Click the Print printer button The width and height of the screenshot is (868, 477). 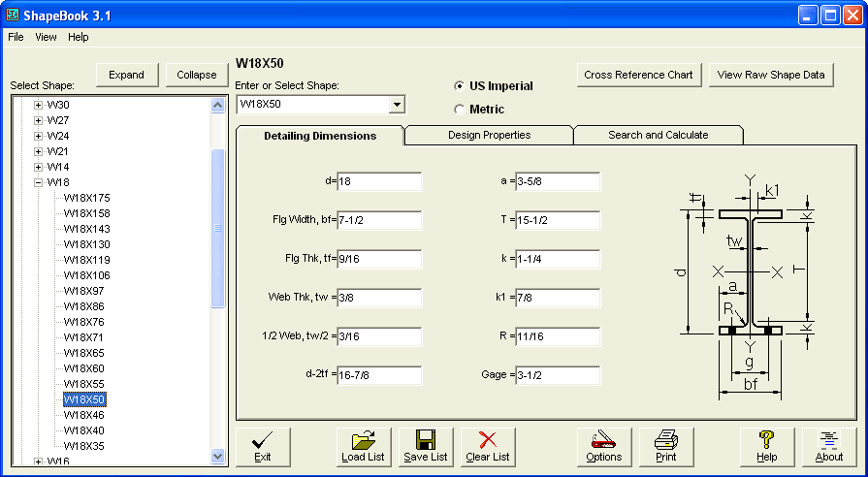666,447
